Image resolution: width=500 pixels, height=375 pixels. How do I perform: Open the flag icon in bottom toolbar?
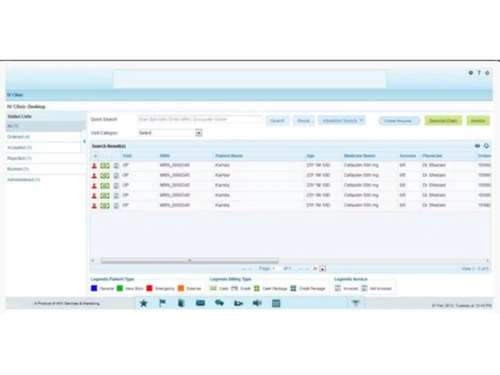point(162,303)
